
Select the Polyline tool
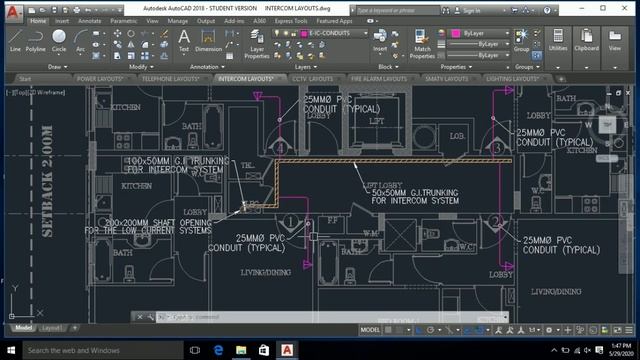36,40
